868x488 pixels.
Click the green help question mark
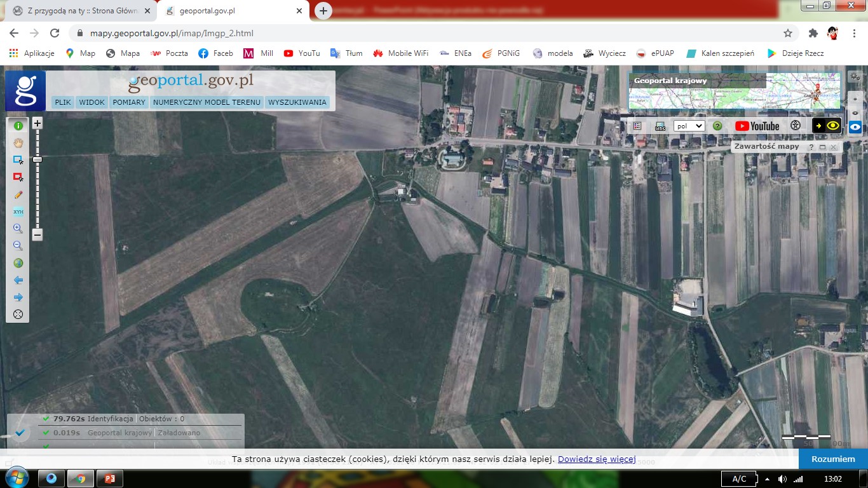click(x=717, y=126)
